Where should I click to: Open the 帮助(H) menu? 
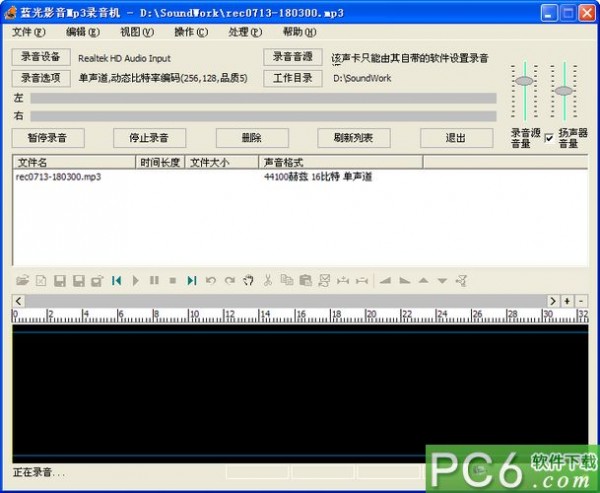pos(300,32)
